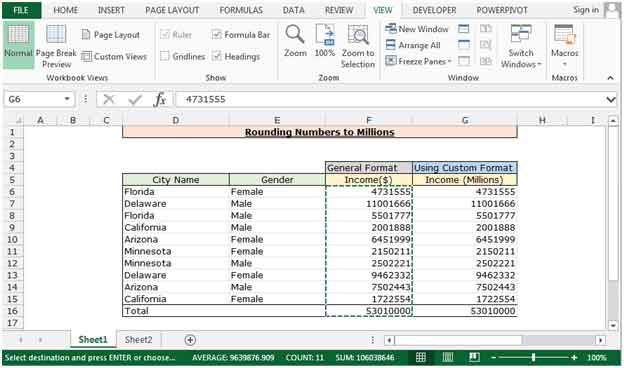Screen dimensions: 624x368
Task: Add a new sheet with plus icon
Action: click(190, 340)
